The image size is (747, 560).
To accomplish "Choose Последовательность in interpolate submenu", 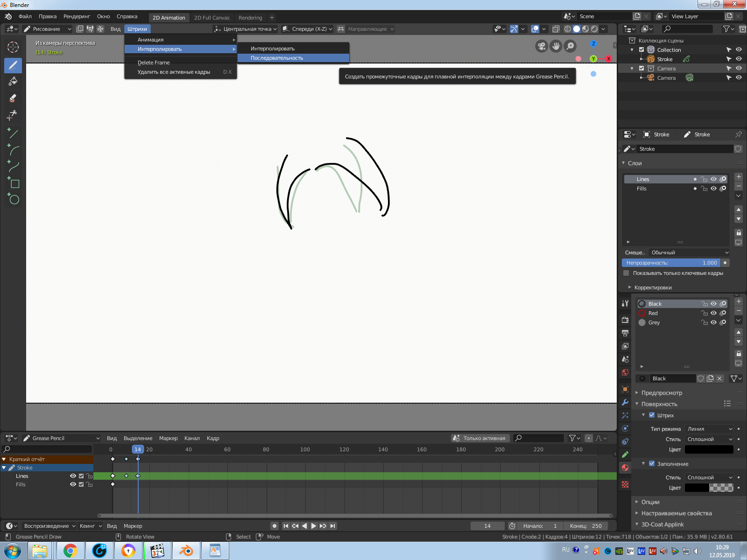I will pos(293,58).
